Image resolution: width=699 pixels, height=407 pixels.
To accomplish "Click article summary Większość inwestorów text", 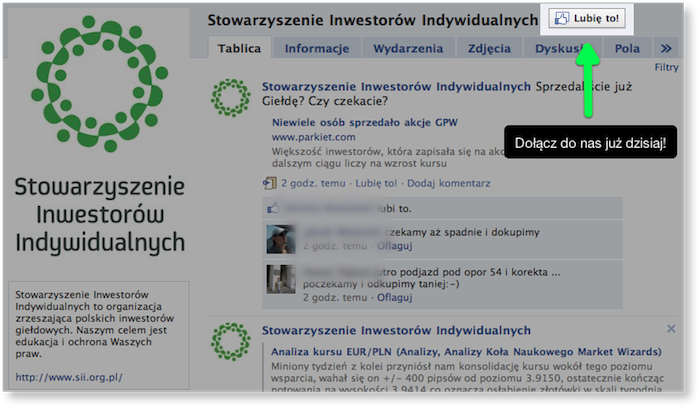I will coord(388,157).
